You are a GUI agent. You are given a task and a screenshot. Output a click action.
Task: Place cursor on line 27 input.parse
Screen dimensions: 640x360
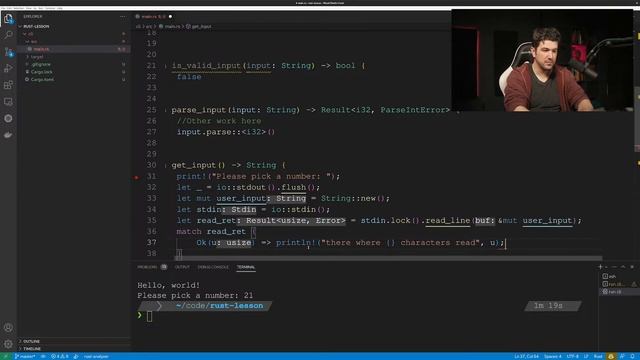(x=225, y=132)
